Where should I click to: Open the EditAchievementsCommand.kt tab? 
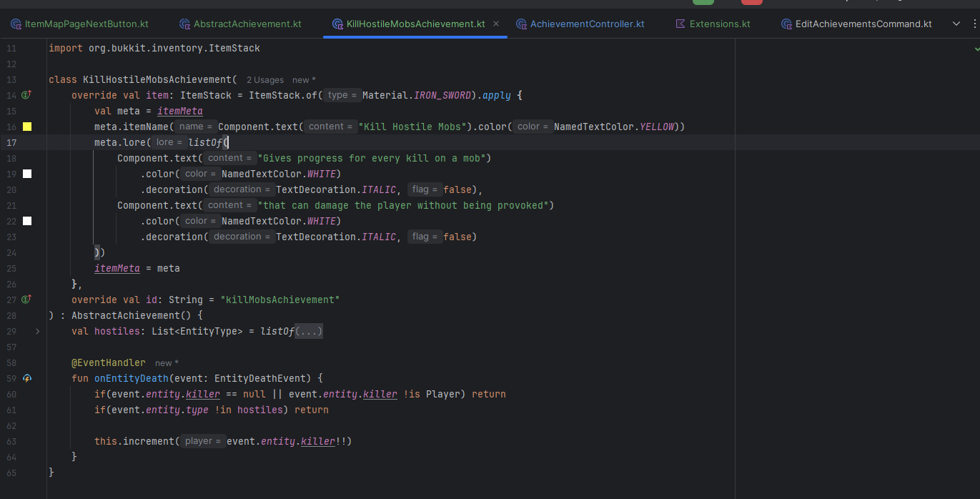pyautogui.click(x=863, y=24)
